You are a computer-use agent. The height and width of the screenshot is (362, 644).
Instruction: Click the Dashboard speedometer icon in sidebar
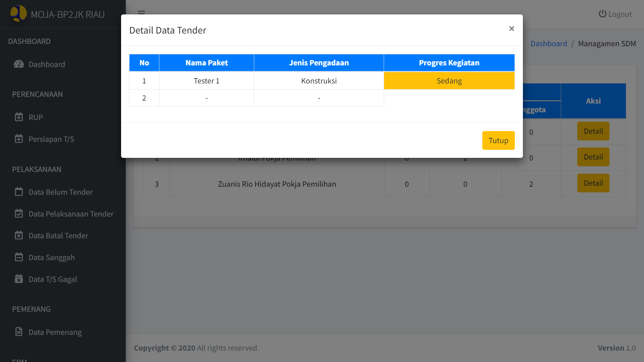[x=19, y=64]
